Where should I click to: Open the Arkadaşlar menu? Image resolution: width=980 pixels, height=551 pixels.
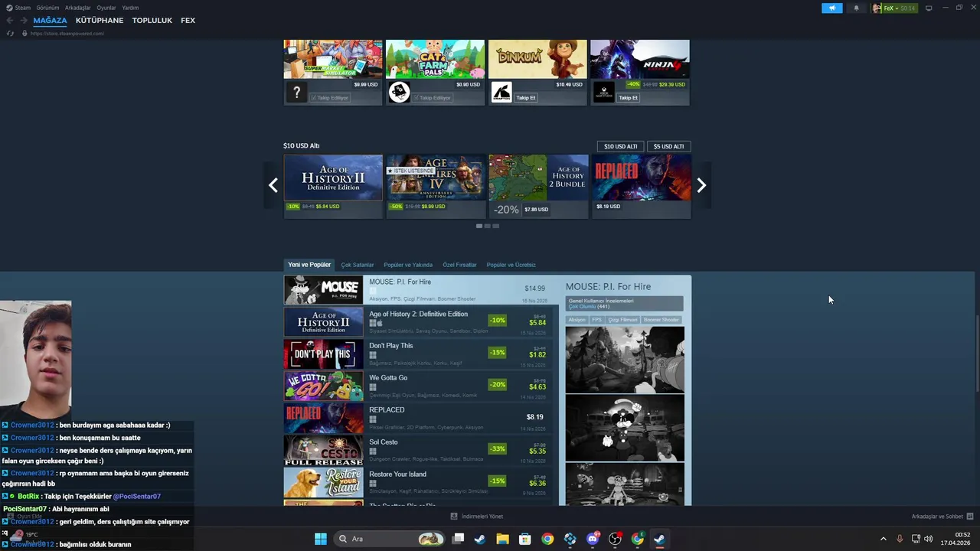(78, 8)
